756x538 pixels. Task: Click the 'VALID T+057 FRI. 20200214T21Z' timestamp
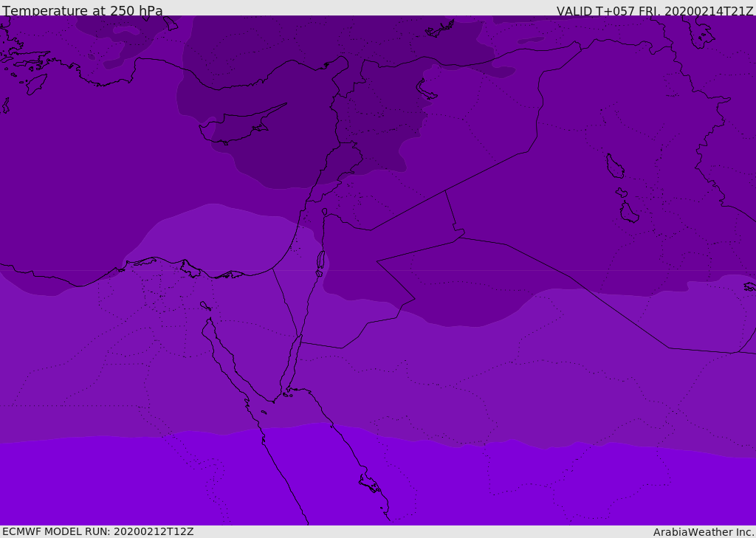(x=655, y=11)
